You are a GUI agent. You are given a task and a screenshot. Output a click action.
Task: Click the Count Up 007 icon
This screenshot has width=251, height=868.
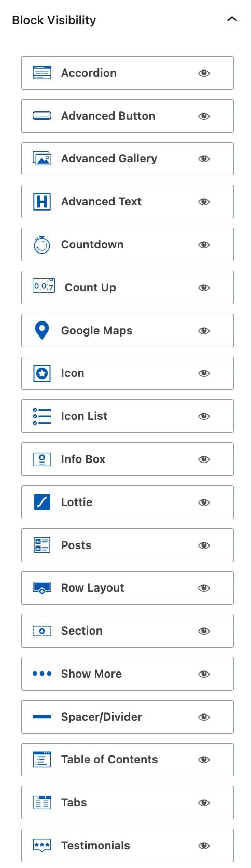[x=44, y=286]
